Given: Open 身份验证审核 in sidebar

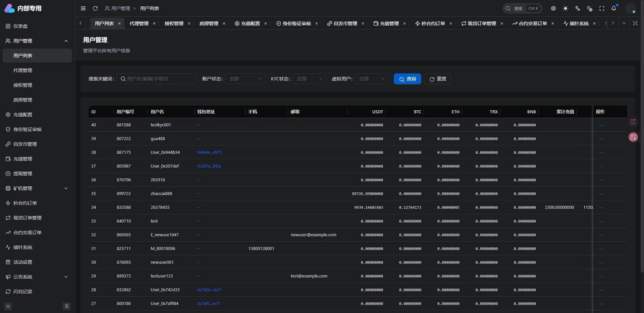Looking at the screenshot, I should (37, 129).
